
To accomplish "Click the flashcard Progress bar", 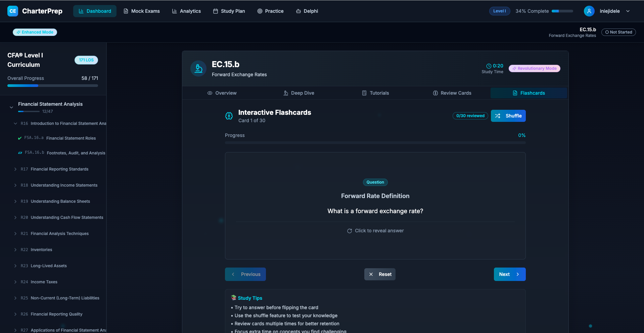I will tap(375, 143).
